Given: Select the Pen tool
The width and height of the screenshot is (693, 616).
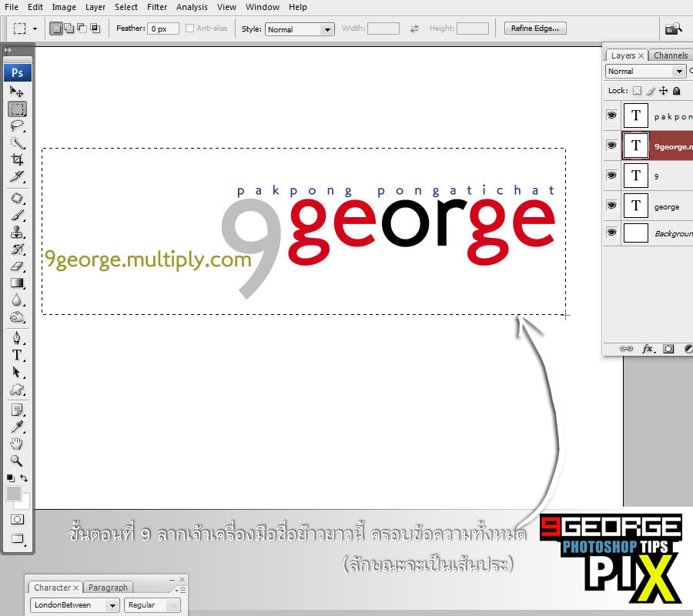Looking at the screenshot, I should [x=17, y=338].
